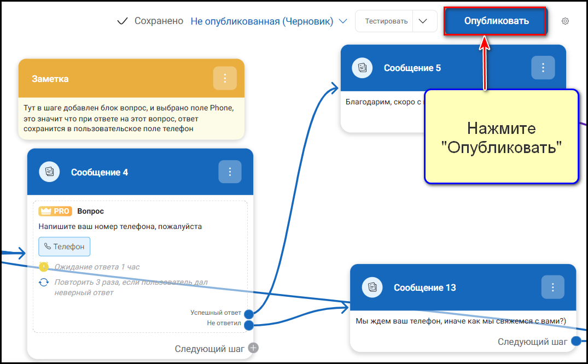
Task: Open the three-dot menu on Сообщение 4
Action: [x=230, y=172]
